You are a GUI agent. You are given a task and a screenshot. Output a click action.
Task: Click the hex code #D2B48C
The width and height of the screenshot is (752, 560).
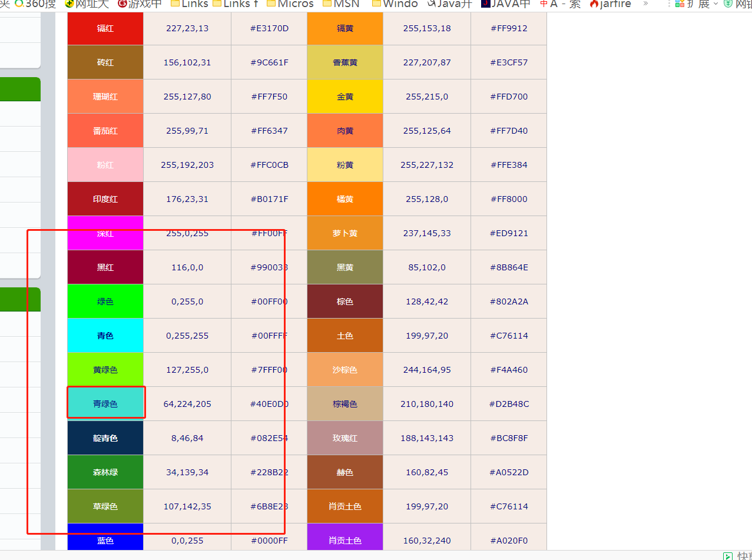509,404
